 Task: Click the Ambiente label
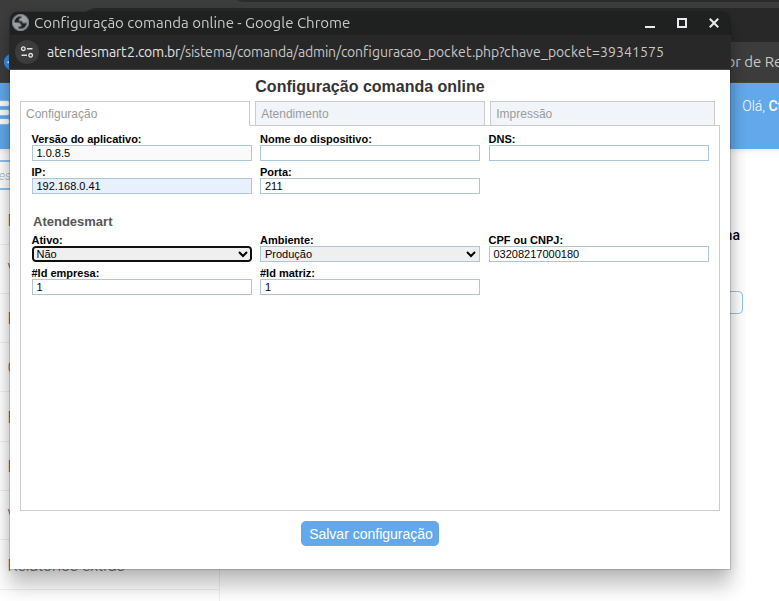click(x=287, y=240)
